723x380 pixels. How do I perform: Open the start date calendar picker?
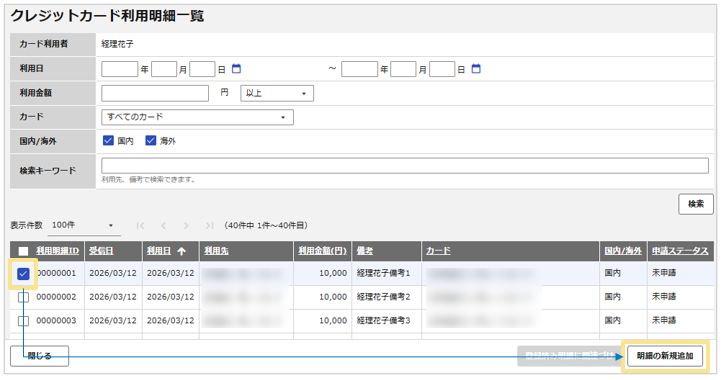click(x=236, y=69)
